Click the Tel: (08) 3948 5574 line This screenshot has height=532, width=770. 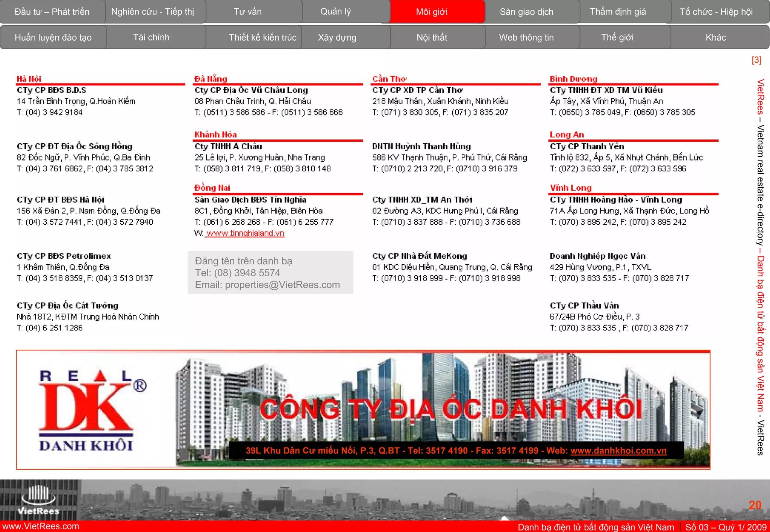point(238,273)
